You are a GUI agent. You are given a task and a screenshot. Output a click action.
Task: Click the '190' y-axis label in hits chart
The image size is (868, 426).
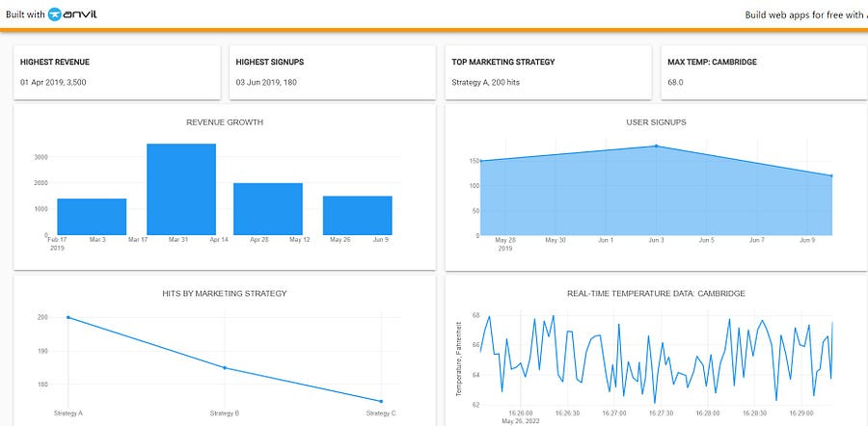coord(43,352)
